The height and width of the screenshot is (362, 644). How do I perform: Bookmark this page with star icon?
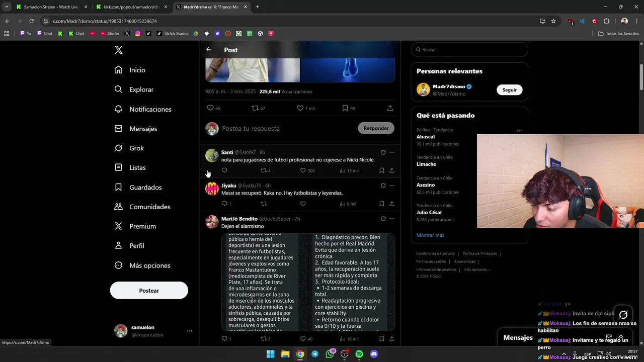click(553, 21)
